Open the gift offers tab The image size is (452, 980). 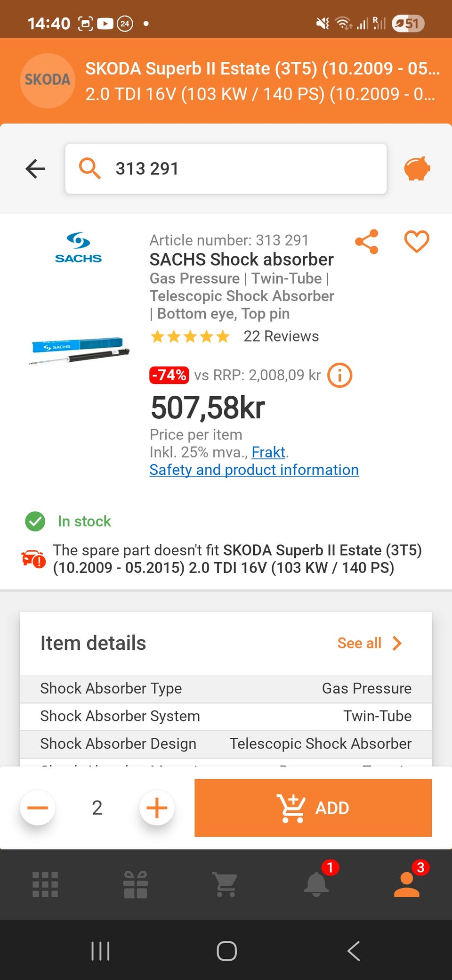(136, 884)
